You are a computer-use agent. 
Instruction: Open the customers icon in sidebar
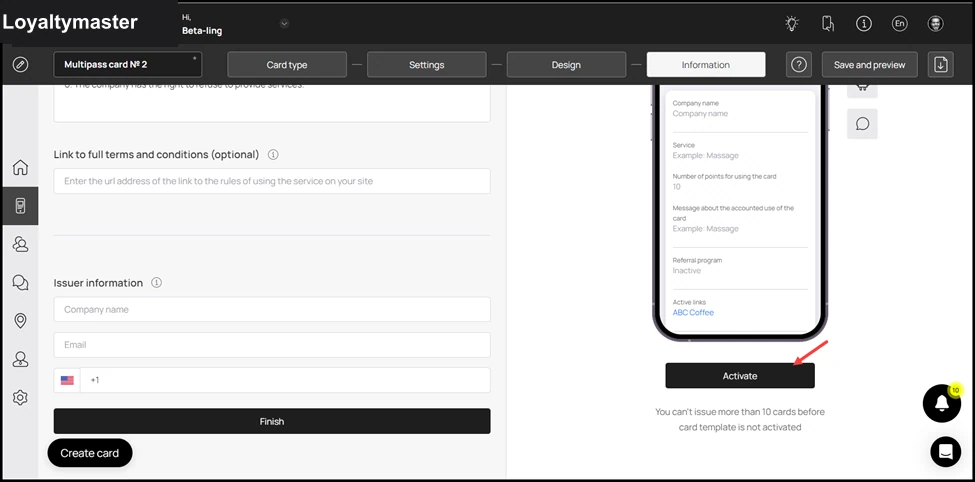pos(21,244)
